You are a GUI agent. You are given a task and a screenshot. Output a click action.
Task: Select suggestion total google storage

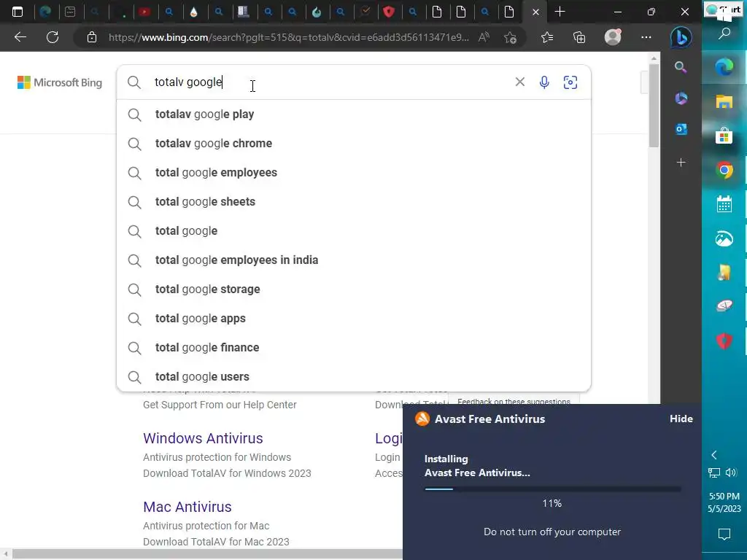pyautogui.click(x=354, y=289)
